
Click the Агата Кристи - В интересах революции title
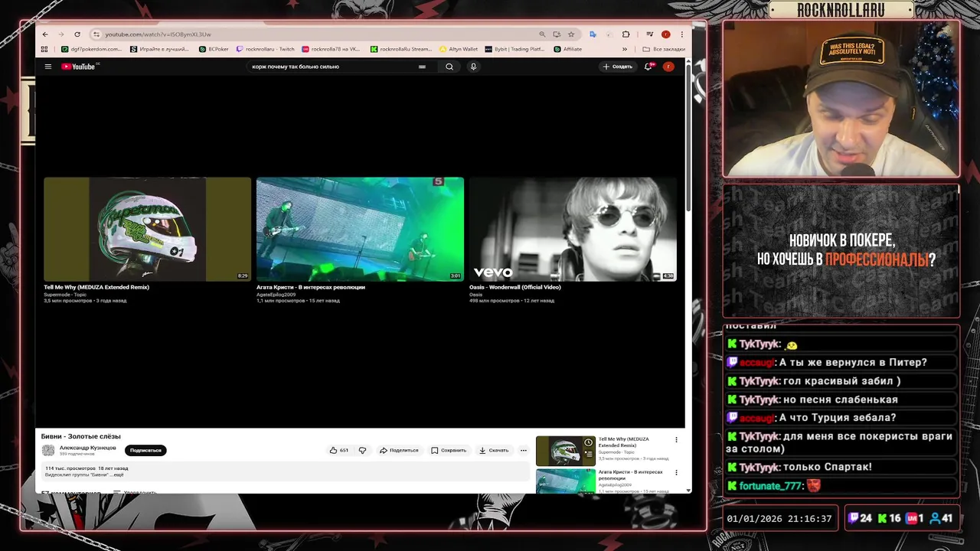click(311, 287)
